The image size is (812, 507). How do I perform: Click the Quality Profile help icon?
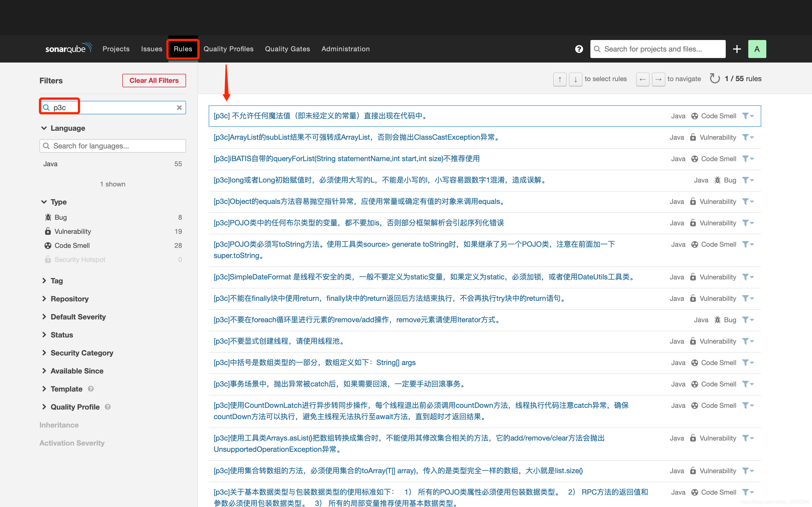pyautogui.click(x=108, y=407)
